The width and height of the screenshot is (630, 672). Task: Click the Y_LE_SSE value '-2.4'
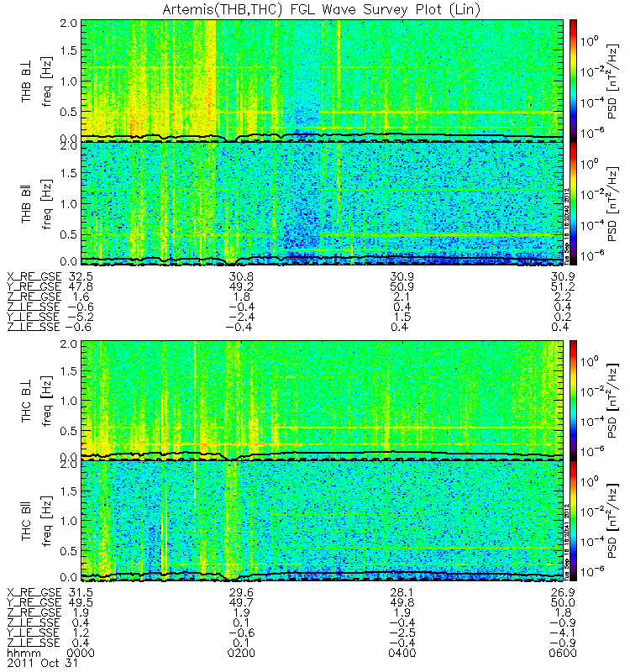(x=241, y=318)
